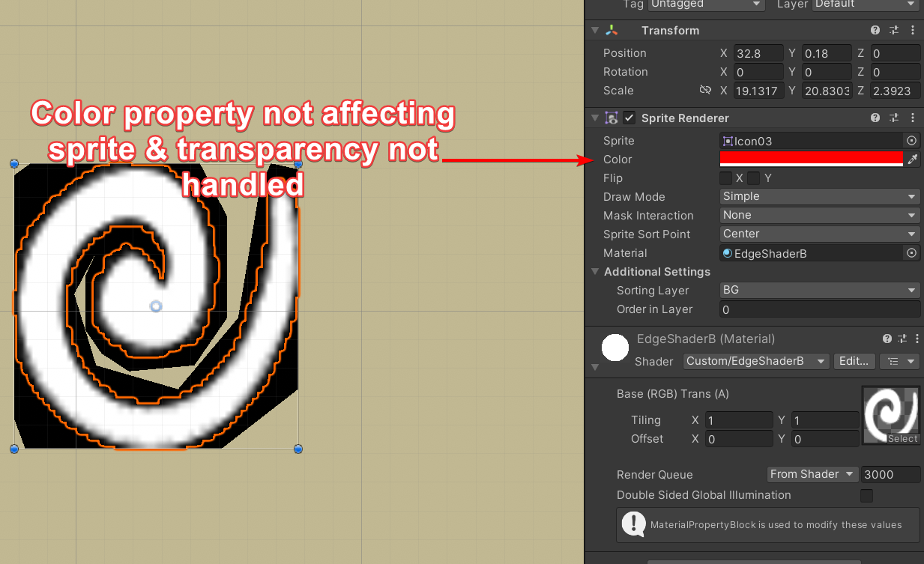Click the red Color property swatch
Image resolution: width=924 pixels, height=564 pixels.
(809, 159)
